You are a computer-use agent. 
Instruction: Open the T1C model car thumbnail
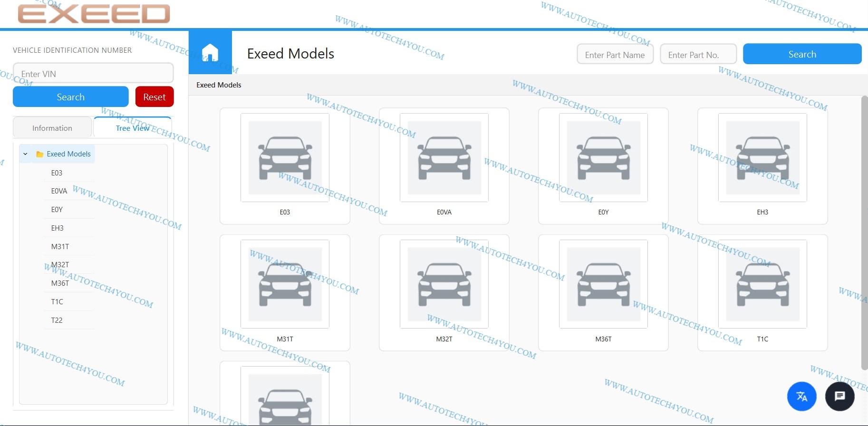click(762, 284)
